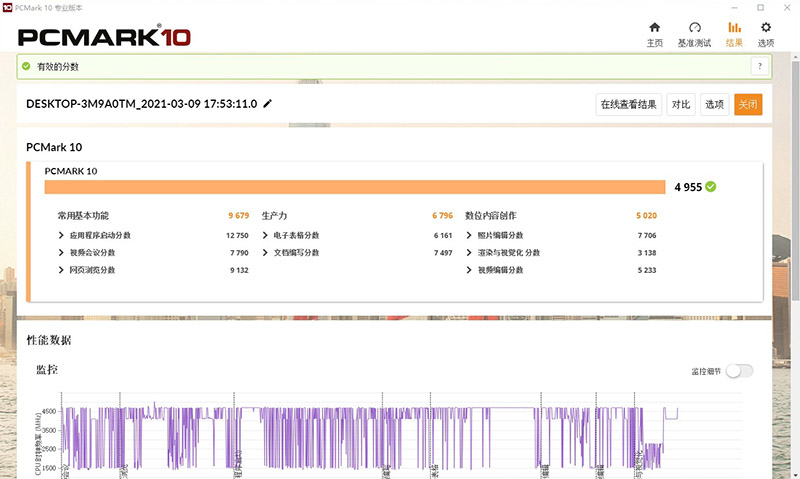Click the 9 132 web browsing score
The width and height of the screenshot is (800, 479).
point(239,270)
